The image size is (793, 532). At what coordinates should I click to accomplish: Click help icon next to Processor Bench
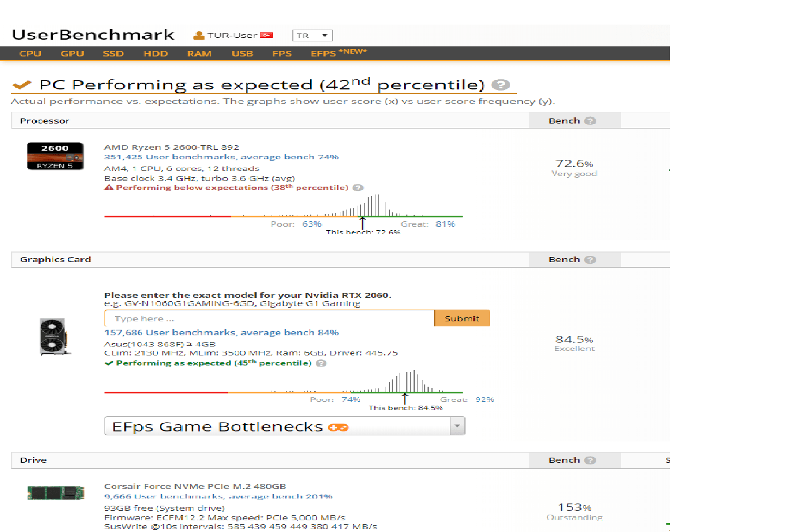(590, 121)
